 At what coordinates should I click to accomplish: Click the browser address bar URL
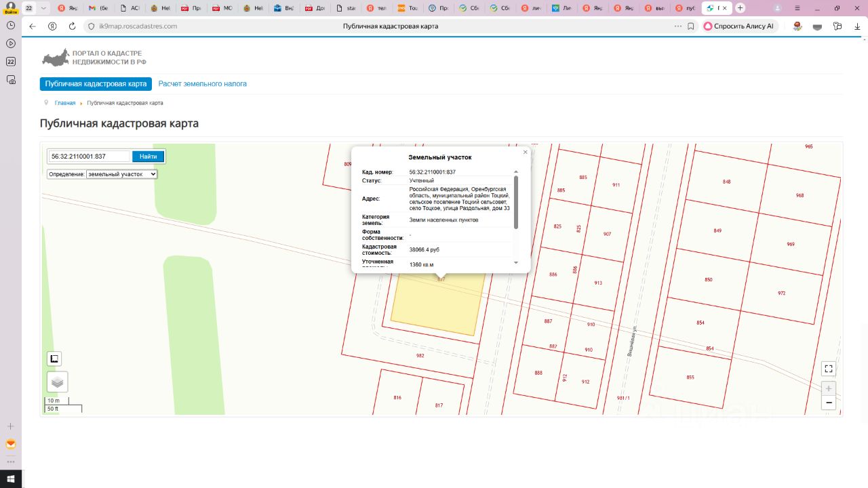(138, 26)
